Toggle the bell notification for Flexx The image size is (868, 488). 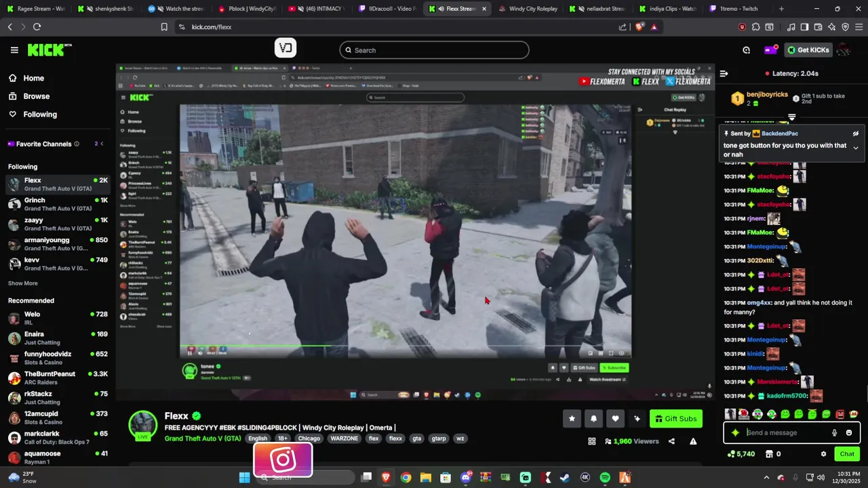pyautogui.click(x=593, y=419)
